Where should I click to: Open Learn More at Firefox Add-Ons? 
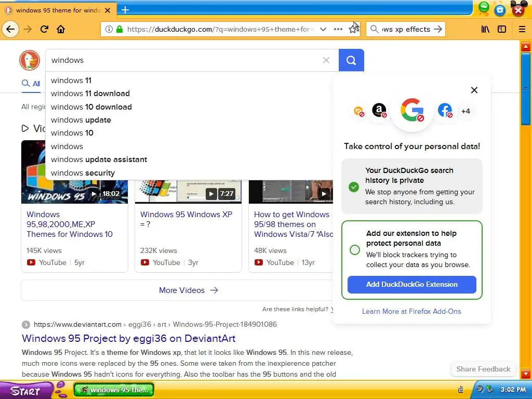point(411,312)
